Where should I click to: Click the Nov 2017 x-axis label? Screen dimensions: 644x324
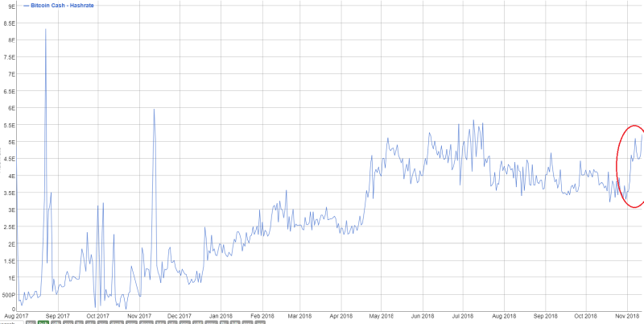pos(140,315)
